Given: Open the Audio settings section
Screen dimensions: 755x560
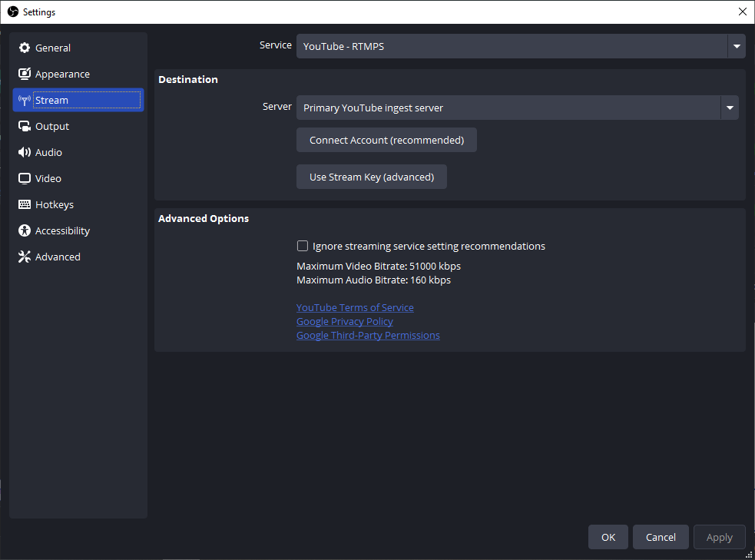Looking at the screenshot, I should pos(78,152).
